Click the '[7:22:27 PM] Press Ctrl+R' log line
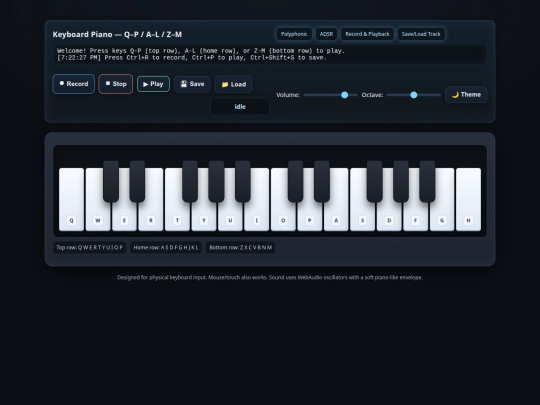Screen dimensions: 540x405 pos(192,58)
